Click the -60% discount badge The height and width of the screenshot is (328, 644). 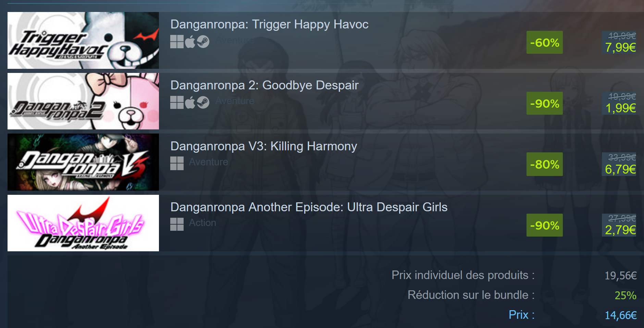pos(545,42)
